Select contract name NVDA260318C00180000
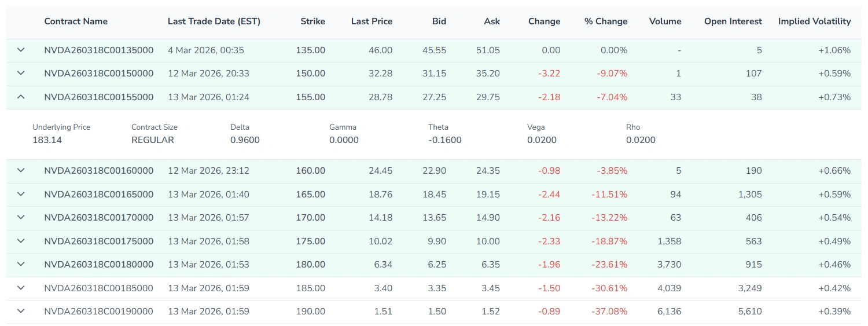Image resolution: width=868 pixels, height=326 pixels. point(99,265)
